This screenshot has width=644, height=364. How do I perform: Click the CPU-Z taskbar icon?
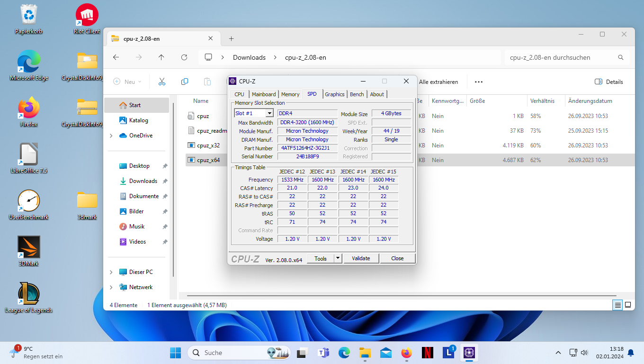(x=469, y=353)
